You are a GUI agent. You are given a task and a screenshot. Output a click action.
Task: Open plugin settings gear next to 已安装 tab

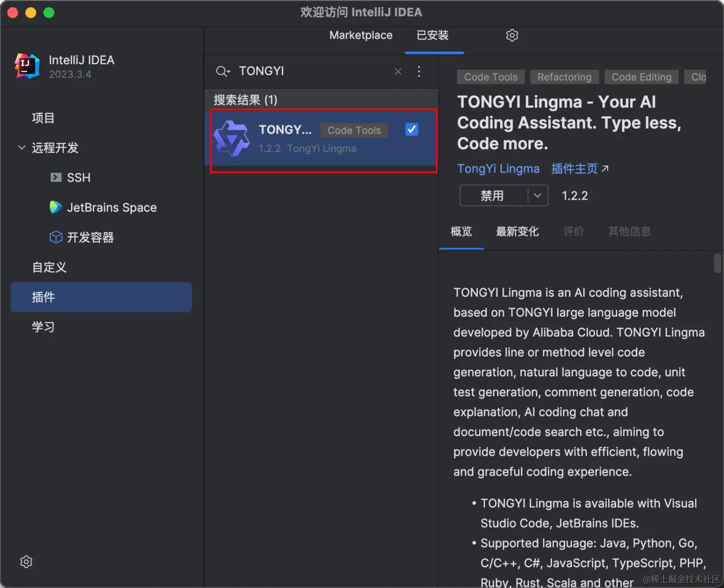512,35
